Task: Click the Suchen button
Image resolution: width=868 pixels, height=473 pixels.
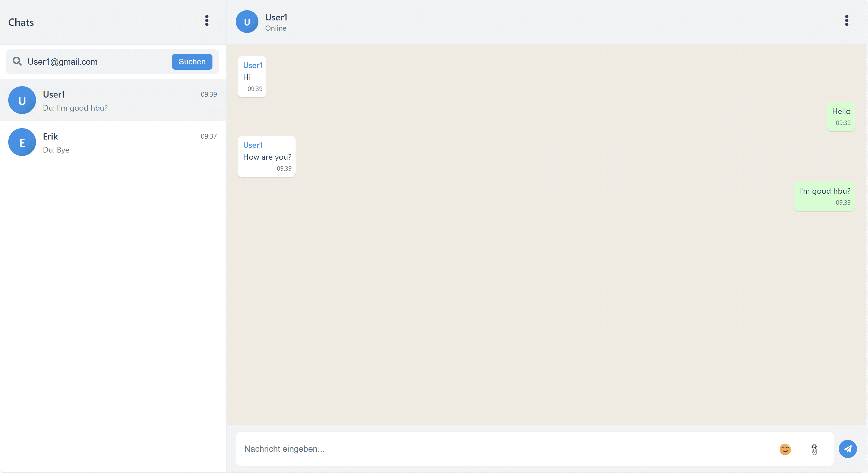Action: [192, 62]
